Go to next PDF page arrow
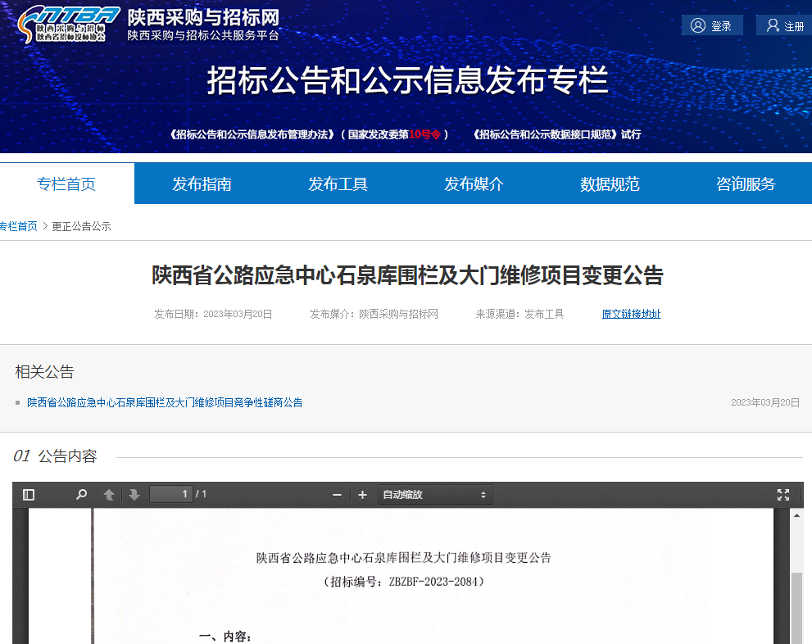This screenshot has height=644, width=812. pyautogui.click(x=134, y=495)
